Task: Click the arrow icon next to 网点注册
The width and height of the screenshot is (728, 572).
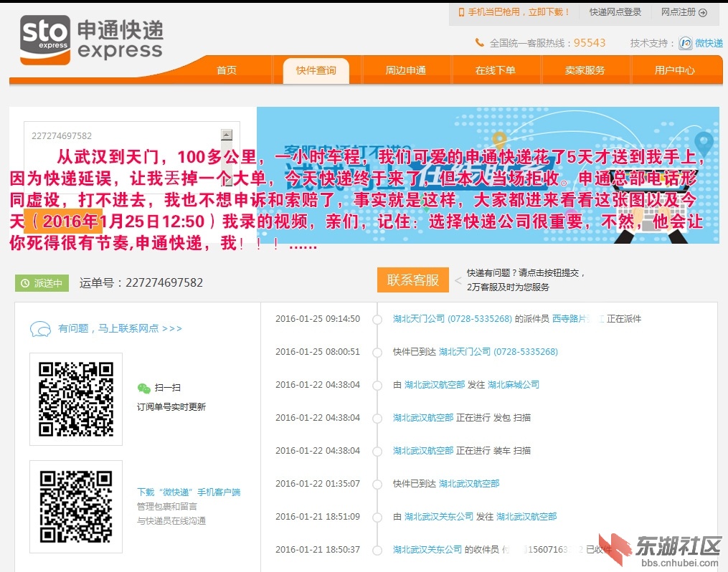Action: coord(703,12)
